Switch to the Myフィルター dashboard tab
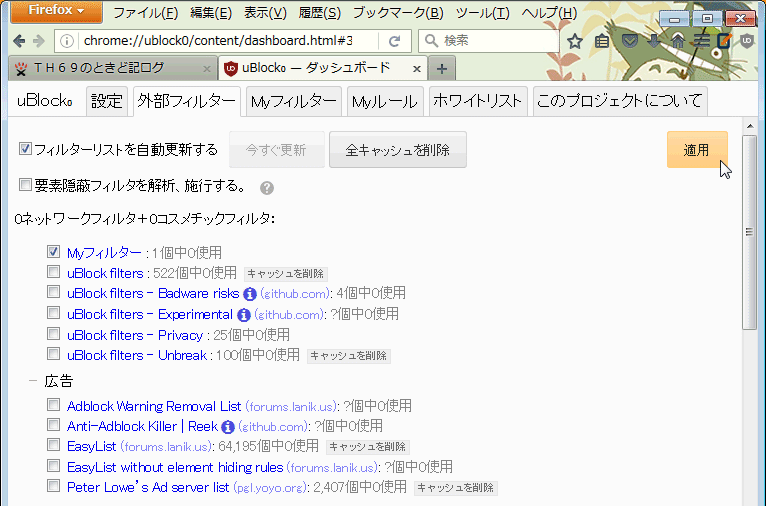 [294, 101]
